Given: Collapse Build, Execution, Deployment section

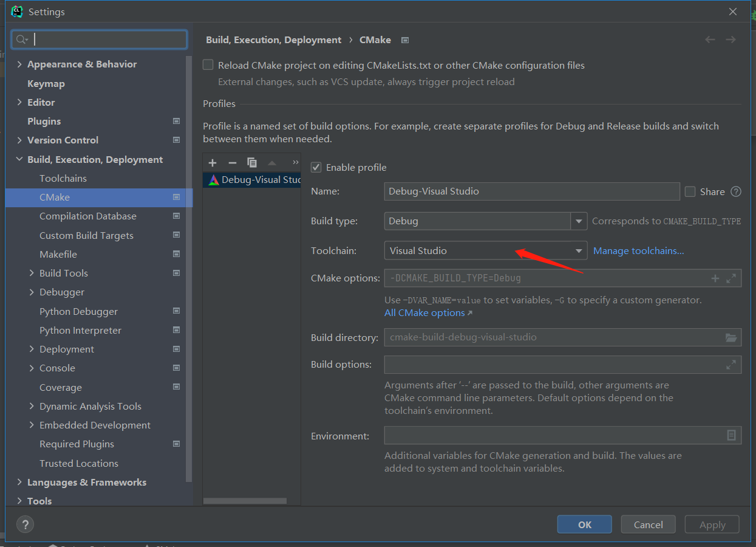Looking at the screenshot, I should 19,159.
